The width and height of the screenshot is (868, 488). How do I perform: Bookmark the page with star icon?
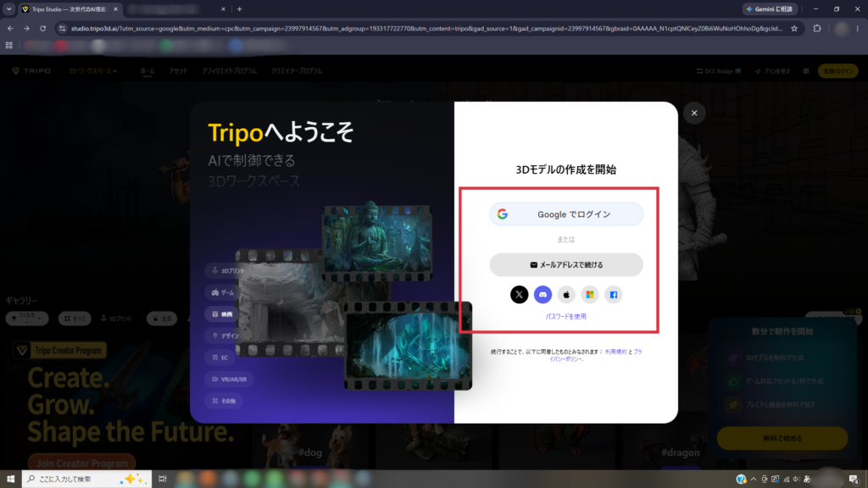794,28
